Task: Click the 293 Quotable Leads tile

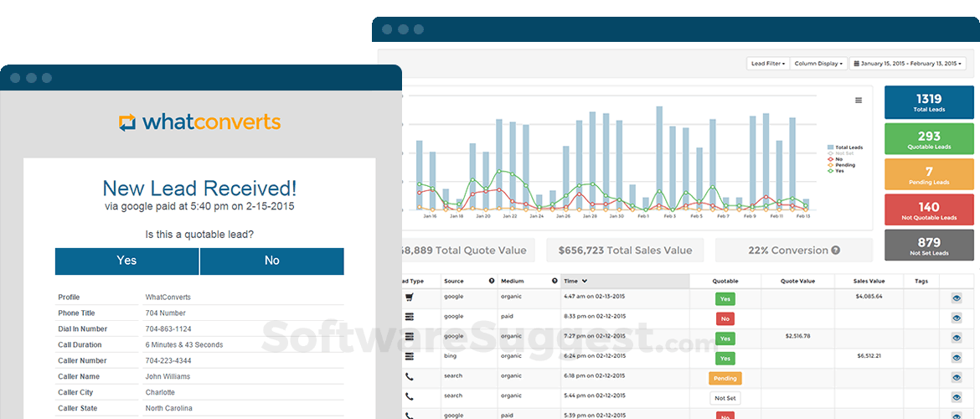Action: tap(929, 140)
